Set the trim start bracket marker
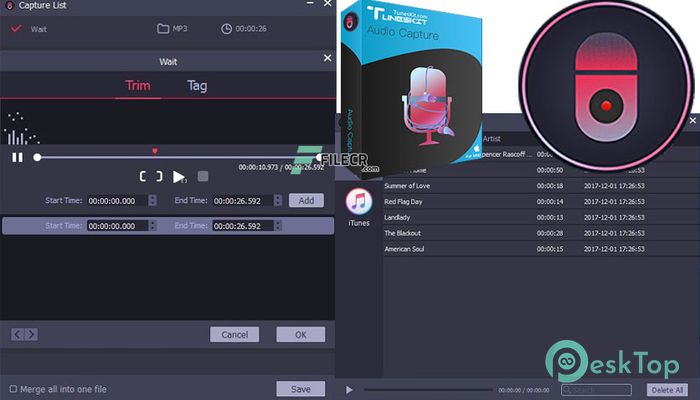700x400 pixels. pyautogui.click(x=143, y=176)
